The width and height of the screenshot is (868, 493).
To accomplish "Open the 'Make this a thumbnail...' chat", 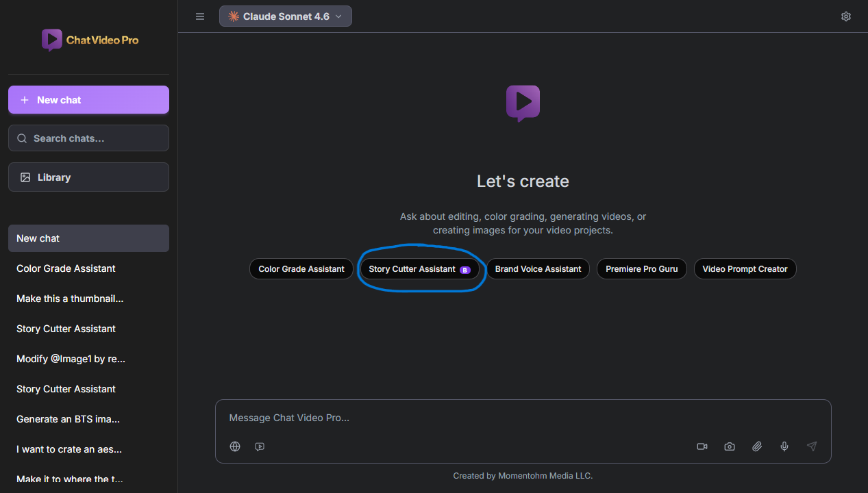I will [x=88, y=299].
